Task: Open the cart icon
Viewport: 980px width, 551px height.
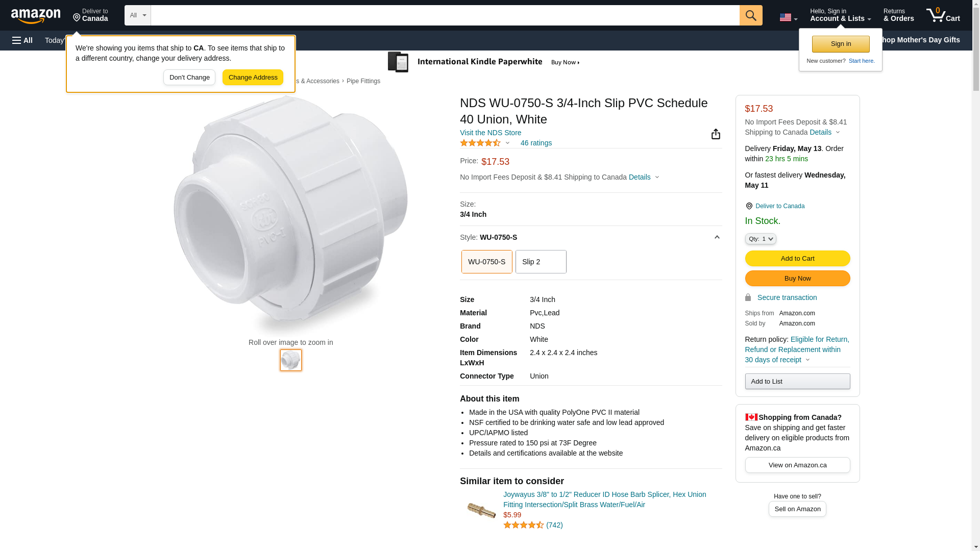Action: coord(943,15)
